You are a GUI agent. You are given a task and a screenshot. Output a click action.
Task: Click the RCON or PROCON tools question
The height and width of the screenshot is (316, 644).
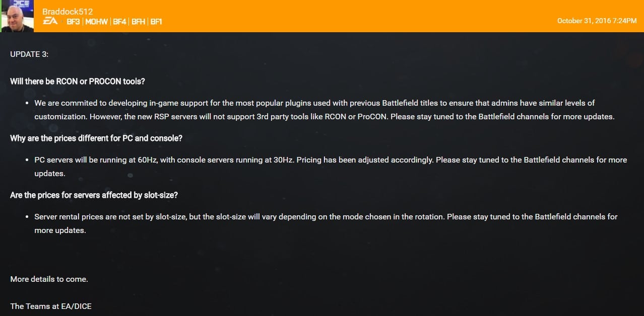(78, 81)
